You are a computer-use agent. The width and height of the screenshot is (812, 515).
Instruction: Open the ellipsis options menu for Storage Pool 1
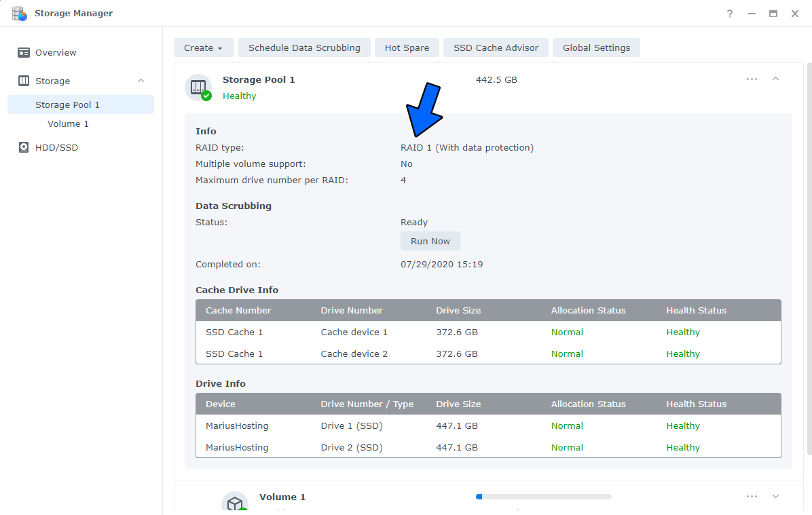(752, 79)
